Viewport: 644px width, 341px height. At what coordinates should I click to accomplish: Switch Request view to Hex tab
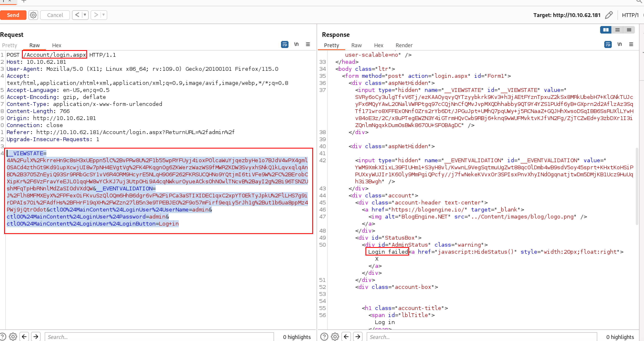click(56, 45)
